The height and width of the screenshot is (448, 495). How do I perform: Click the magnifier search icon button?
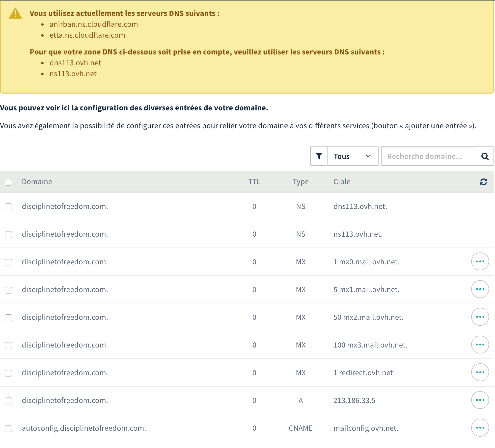(x=485, y=156)
